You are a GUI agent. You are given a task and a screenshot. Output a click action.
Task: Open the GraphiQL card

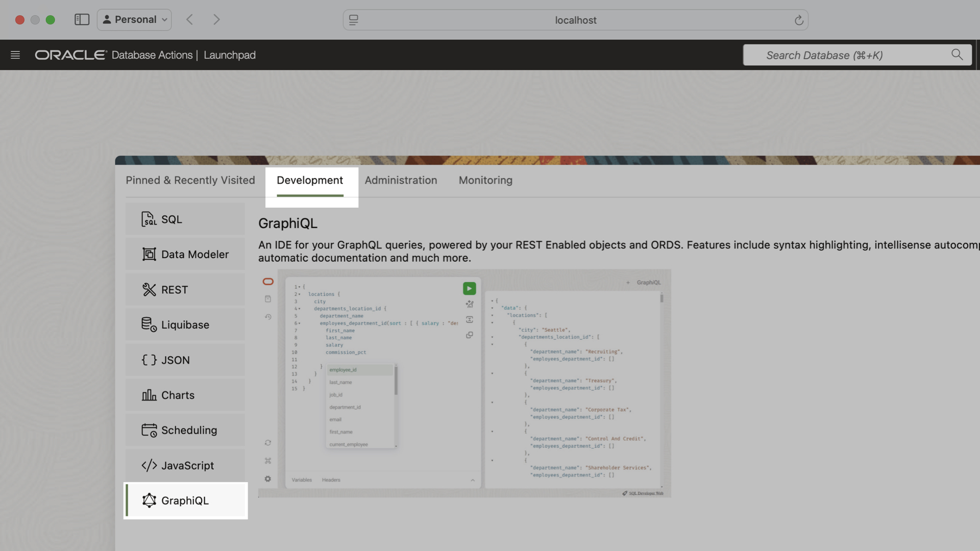(x=185, y=501)
